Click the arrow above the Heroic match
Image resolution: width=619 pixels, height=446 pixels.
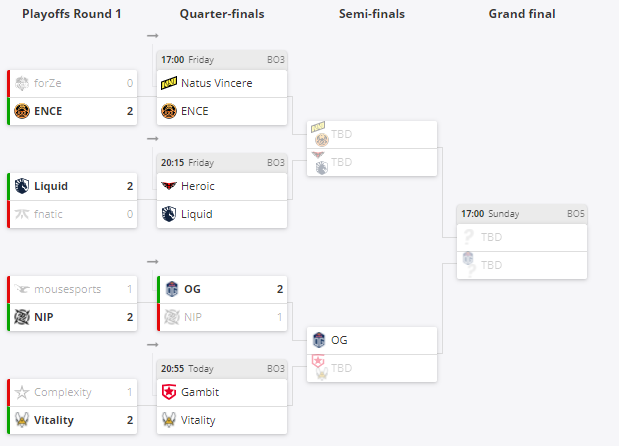pos(152,139)
